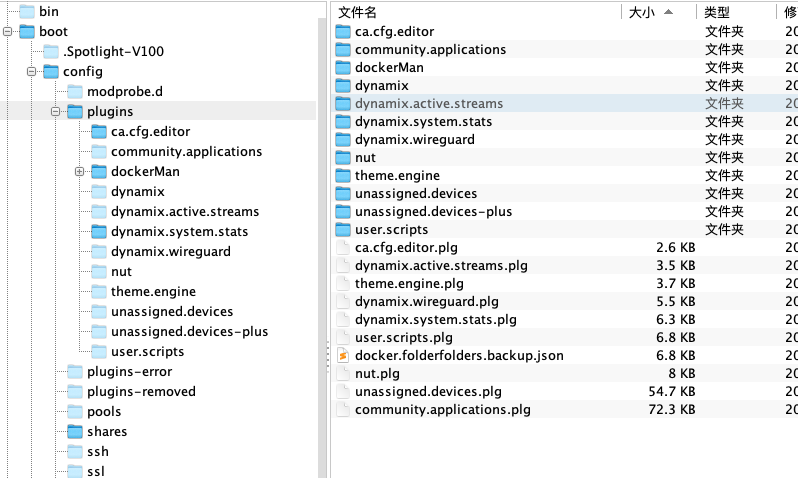Viewport: 798px width, 478px height.
Task: Select plugins-error in the folder tree
Action: [x=129, y=372]
